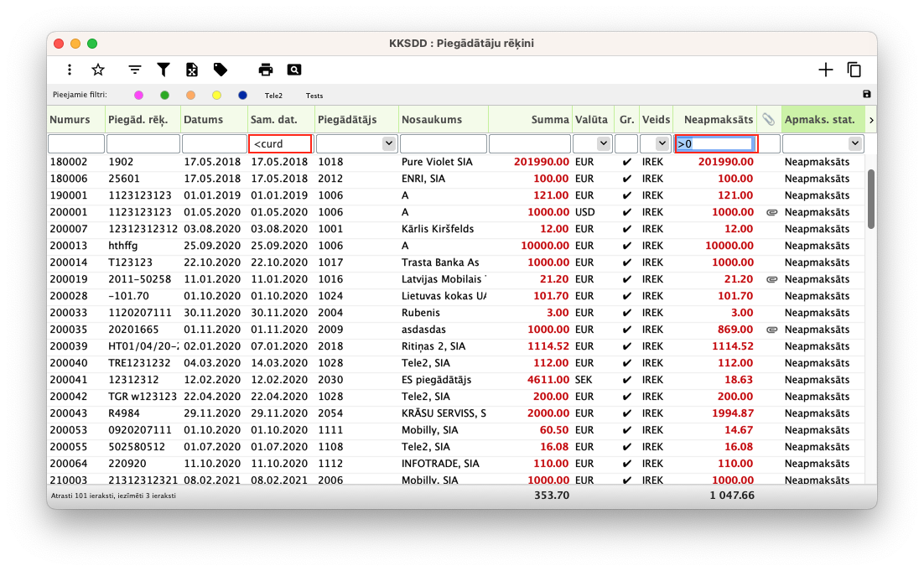Sort by Apmaks. stat. column header

820,120
